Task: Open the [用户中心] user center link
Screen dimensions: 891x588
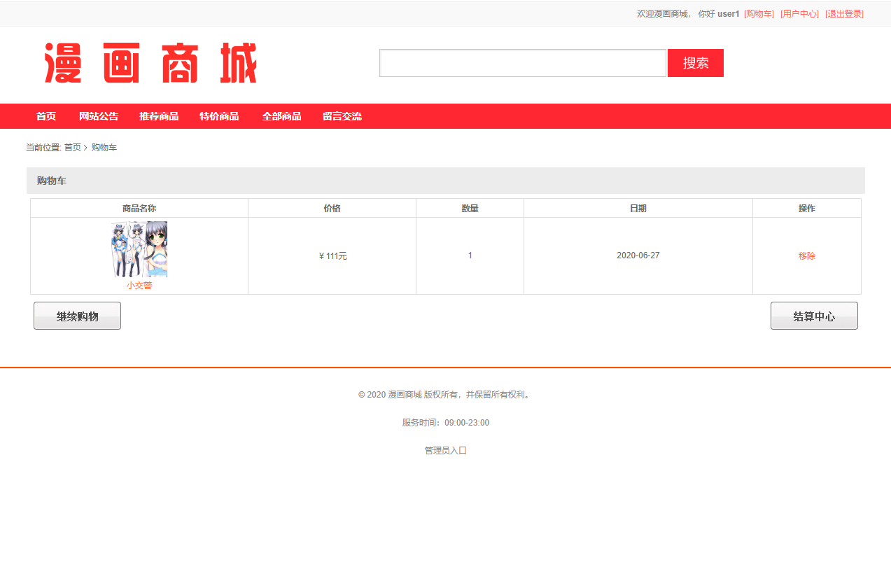Action: (x=799, y=14)
